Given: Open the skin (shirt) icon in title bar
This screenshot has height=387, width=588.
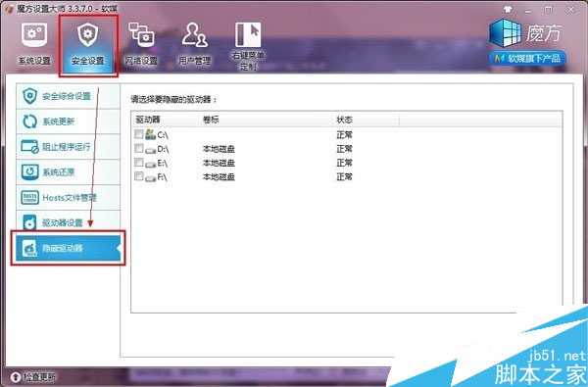Looking at the screenshot, I should [x=508, y=10].
